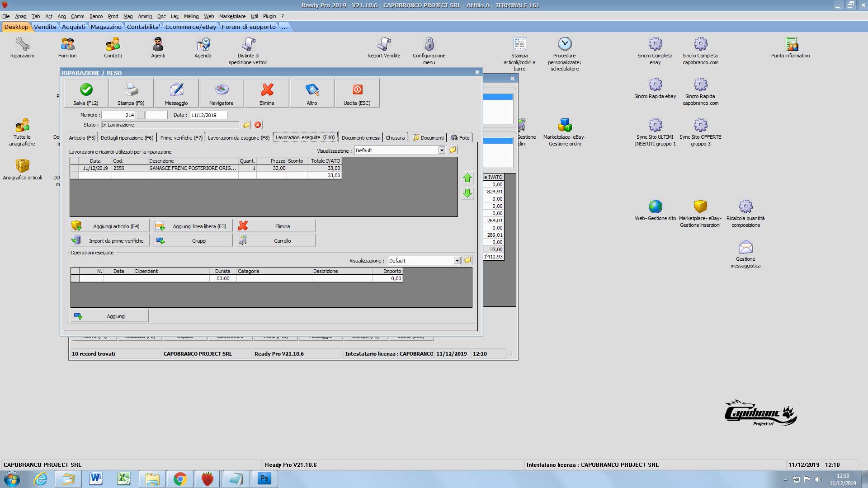Move row down with green down arrow
Viewport: 868px width, 488px height.
[x=467, y=193]
